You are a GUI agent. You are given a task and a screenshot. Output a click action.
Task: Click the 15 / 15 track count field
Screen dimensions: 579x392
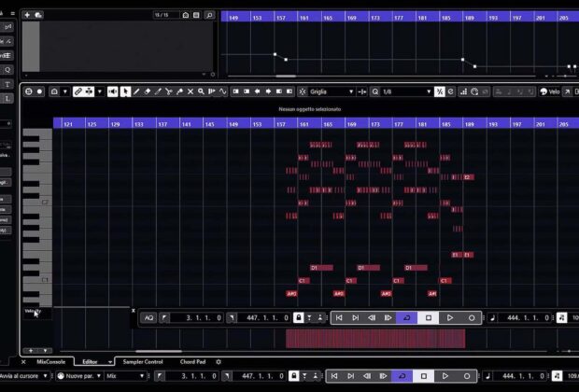166,15
